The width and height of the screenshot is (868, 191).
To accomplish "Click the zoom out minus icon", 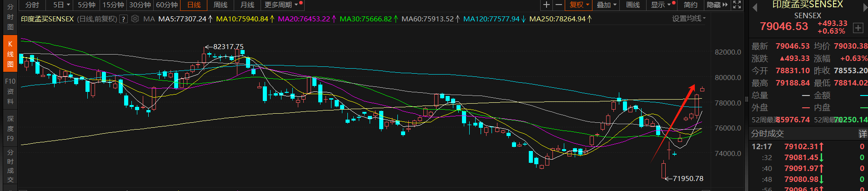I will [x=559, y=5].
